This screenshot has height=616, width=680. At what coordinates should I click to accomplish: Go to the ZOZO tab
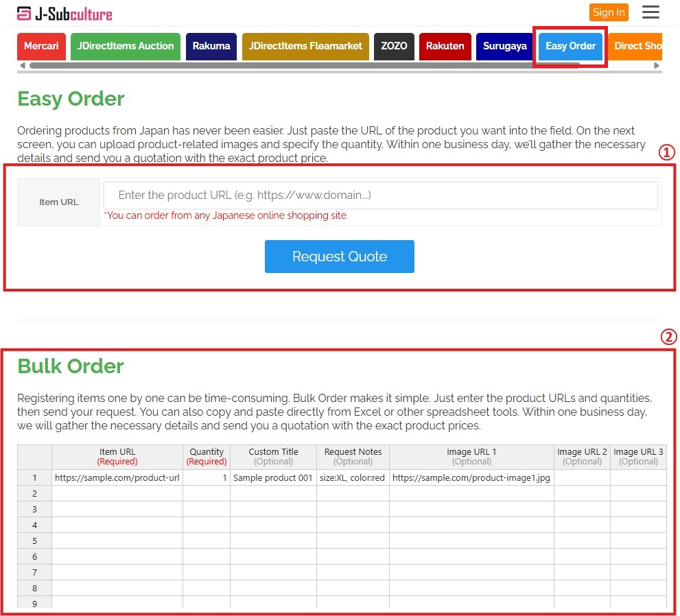394,47
